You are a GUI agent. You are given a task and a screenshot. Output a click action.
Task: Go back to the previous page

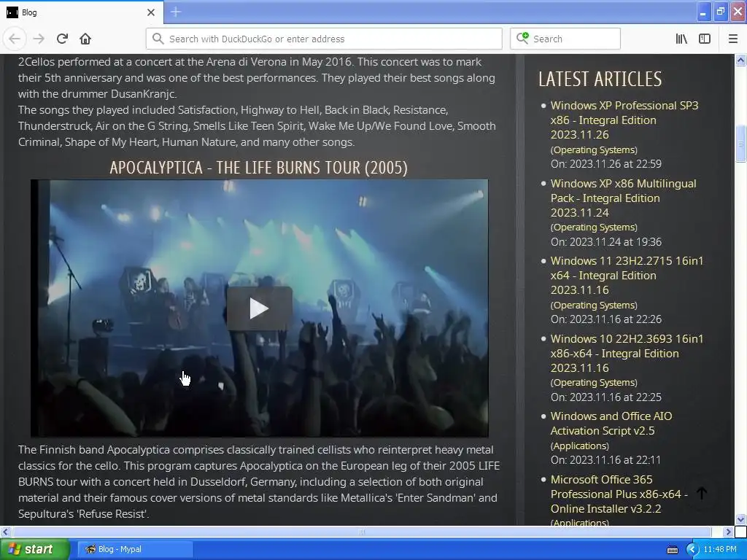[15, 39]
